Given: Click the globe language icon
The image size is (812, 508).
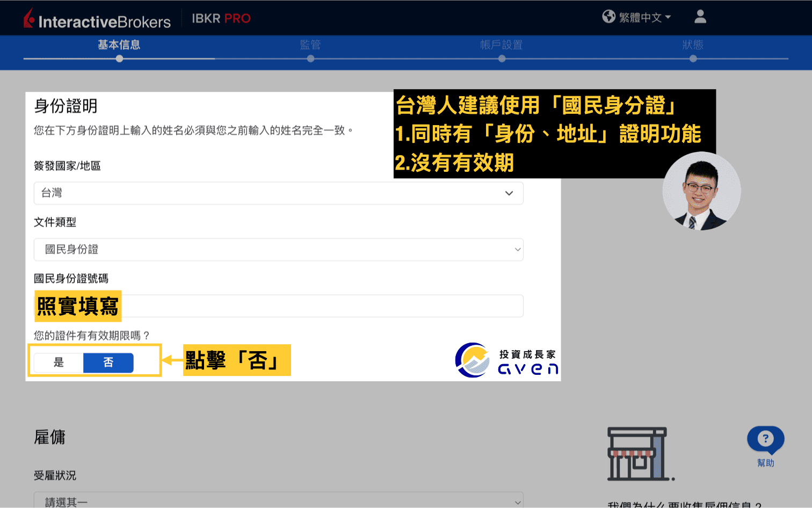Looking at the screenshot, I should tap(608, 17).
